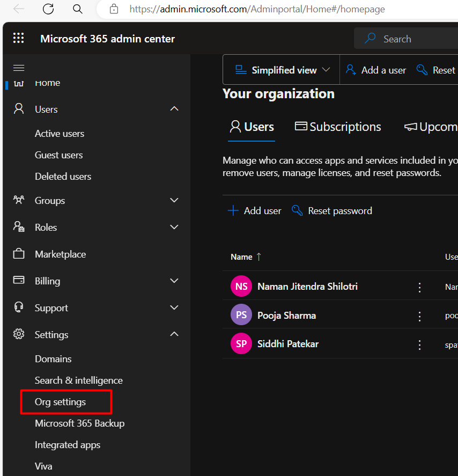Open Viva settings

point(43,466)
